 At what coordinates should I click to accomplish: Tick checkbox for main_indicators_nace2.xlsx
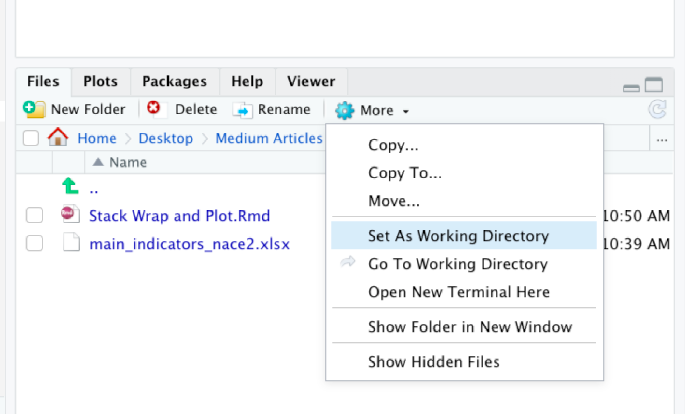(34, 243)
